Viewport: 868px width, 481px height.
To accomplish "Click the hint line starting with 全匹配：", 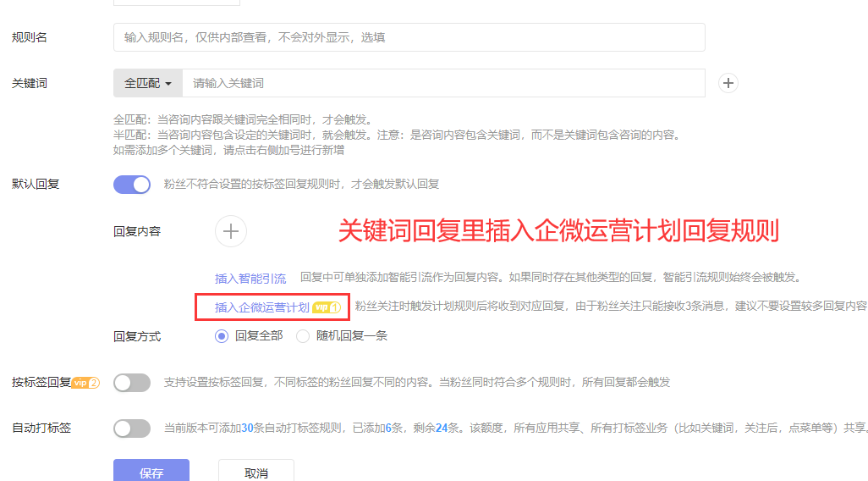I will (244, 119).
